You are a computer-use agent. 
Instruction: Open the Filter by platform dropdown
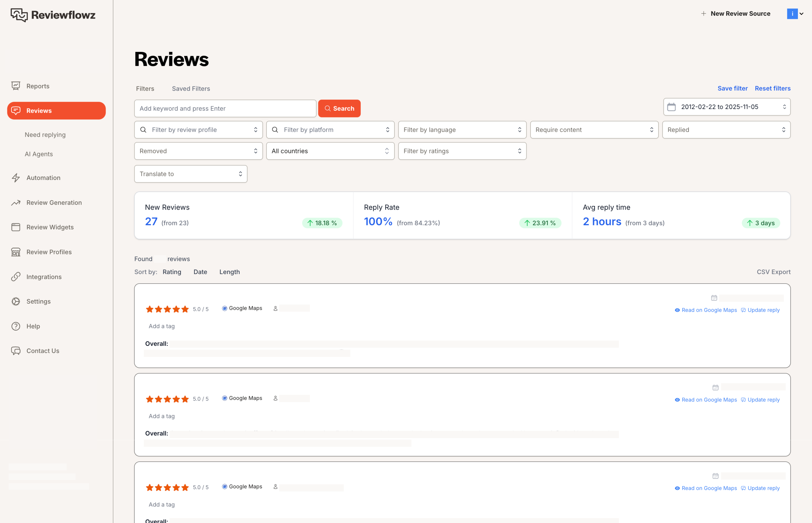point(330,130)
